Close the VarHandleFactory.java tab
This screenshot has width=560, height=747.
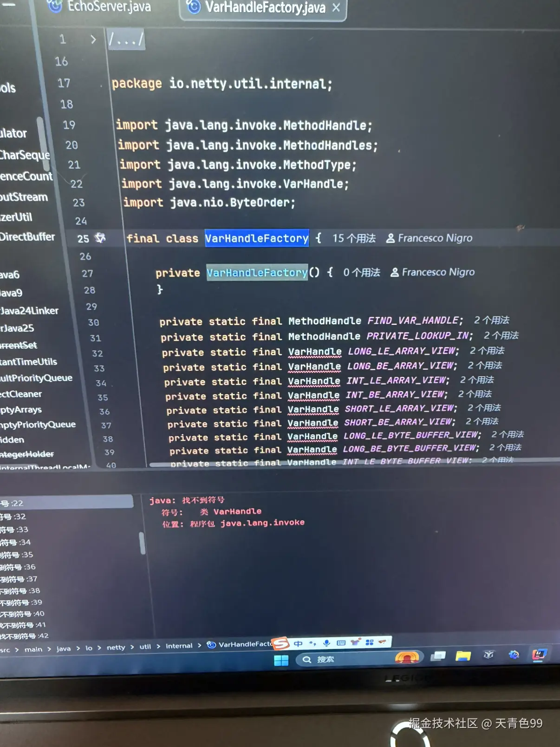point(336,7)
